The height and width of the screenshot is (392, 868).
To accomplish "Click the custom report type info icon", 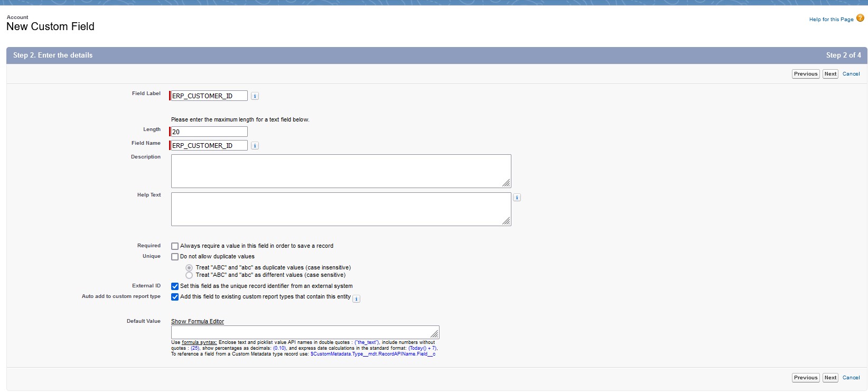I will click(356, 299).
